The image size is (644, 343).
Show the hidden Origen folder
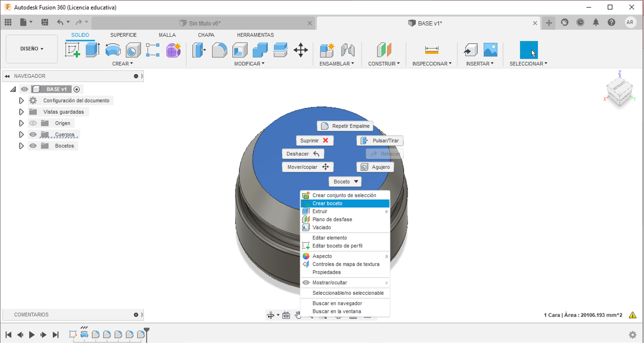(33, 123)
